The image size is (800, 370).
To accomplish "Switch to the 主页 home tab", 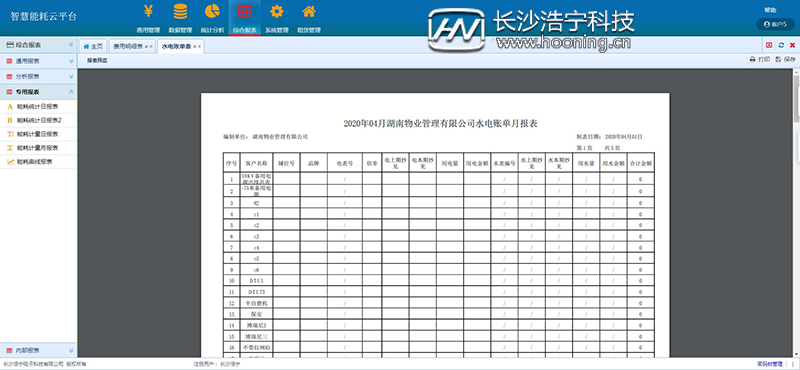I will (93, 46).
